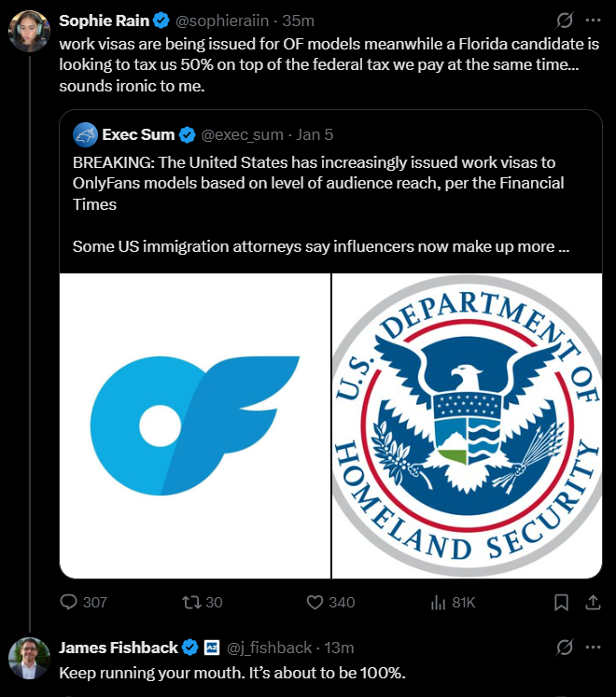Open James Fishback's profile avatar
Screen dimensions: 616x697
29,659
